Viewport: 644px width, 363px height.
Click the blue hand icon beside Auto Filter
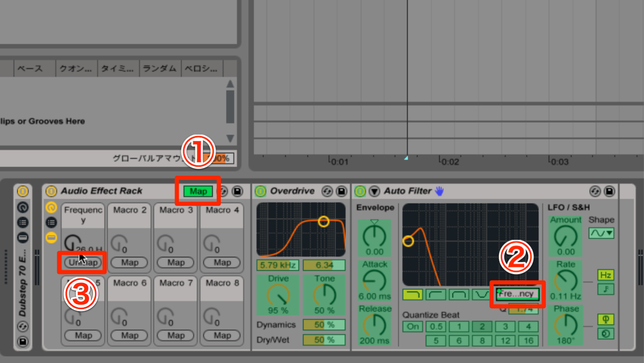pos(440,191)
